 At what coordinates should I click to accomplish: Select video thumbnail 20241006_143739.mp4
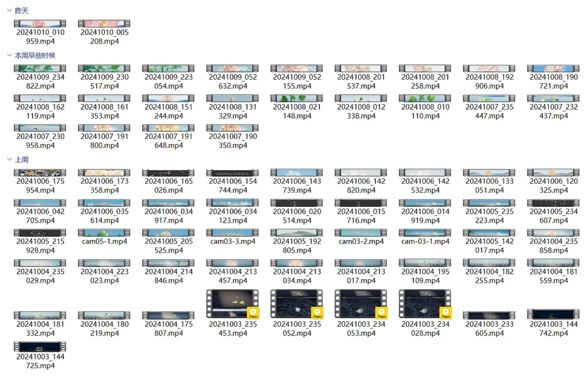point(297,173)
